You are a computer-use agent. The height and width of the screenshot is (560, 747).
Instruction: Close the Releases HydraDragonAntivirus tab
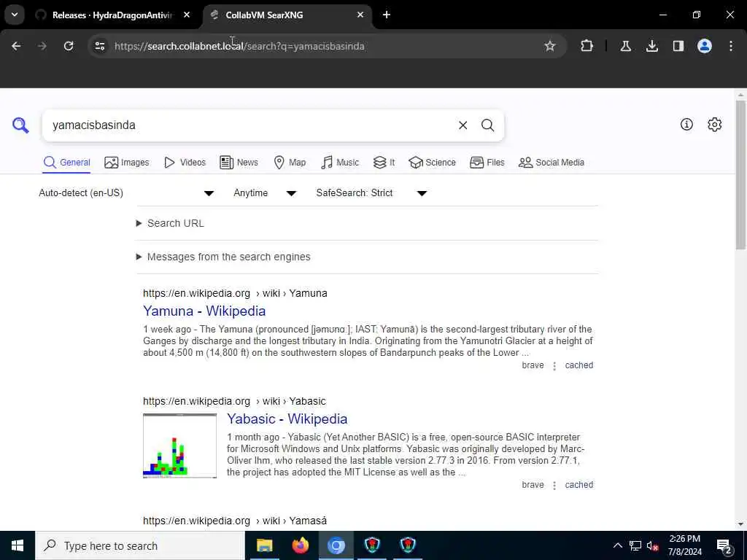point(187,15)
